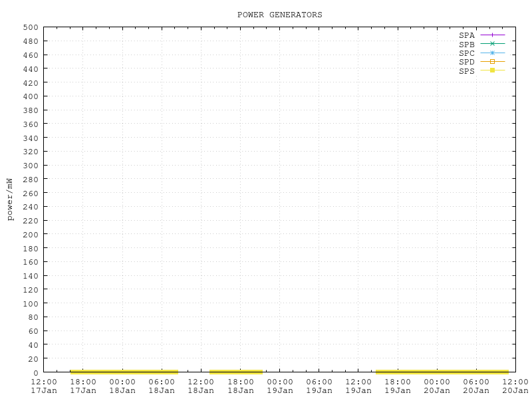This screenshot has width=532, height=399.
Task: Select the SPA legend label text
Action: click(467, 35)
